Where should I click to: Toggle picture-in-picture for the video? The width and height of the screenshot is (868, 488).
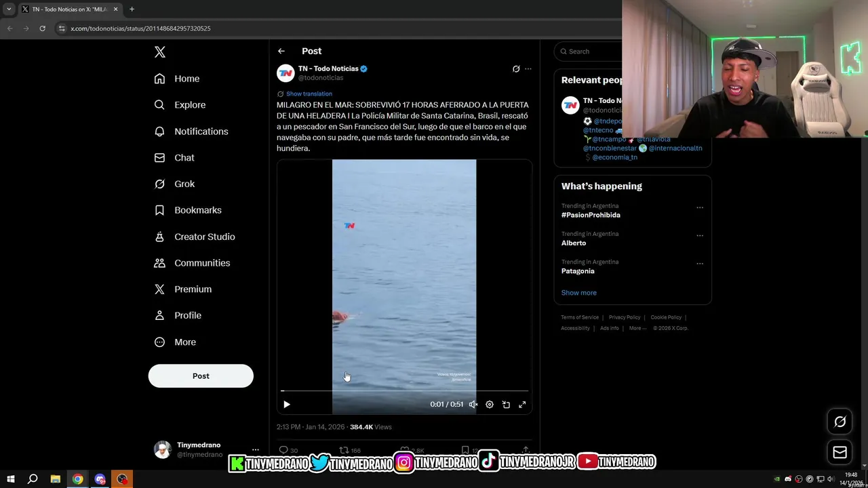point(506,405)
